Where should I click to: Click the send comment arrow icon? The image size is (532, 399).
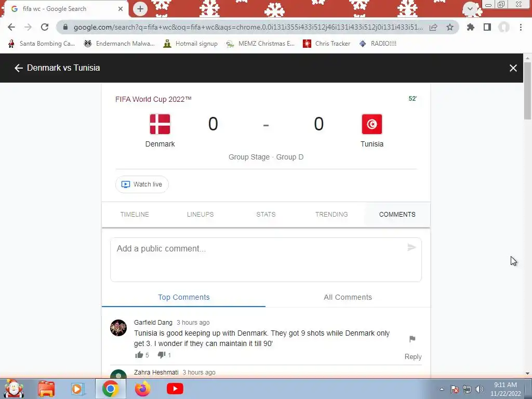(411, 247)
